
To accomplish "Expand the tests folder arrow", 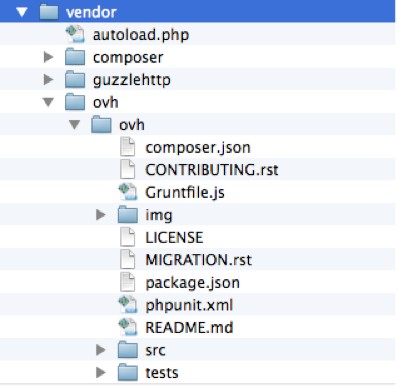I will pyautogui.click(x=101, y=373).
